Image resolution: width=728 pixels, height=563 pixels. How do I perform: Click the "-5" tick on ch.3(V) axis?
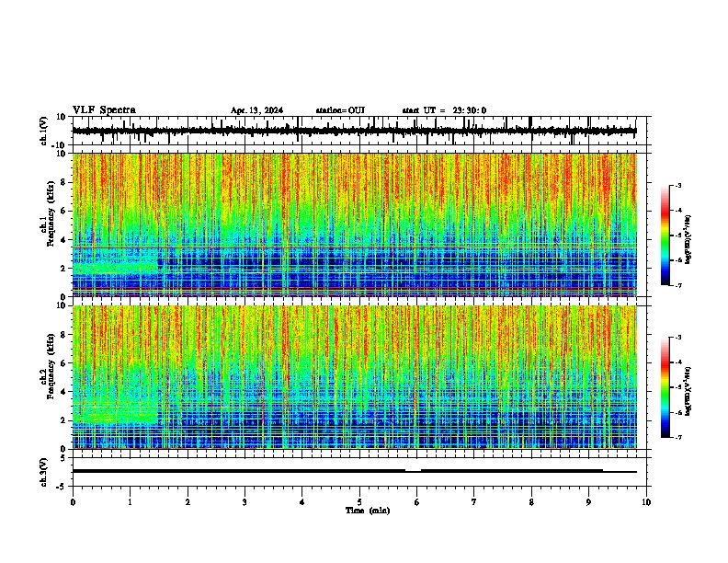63,487
